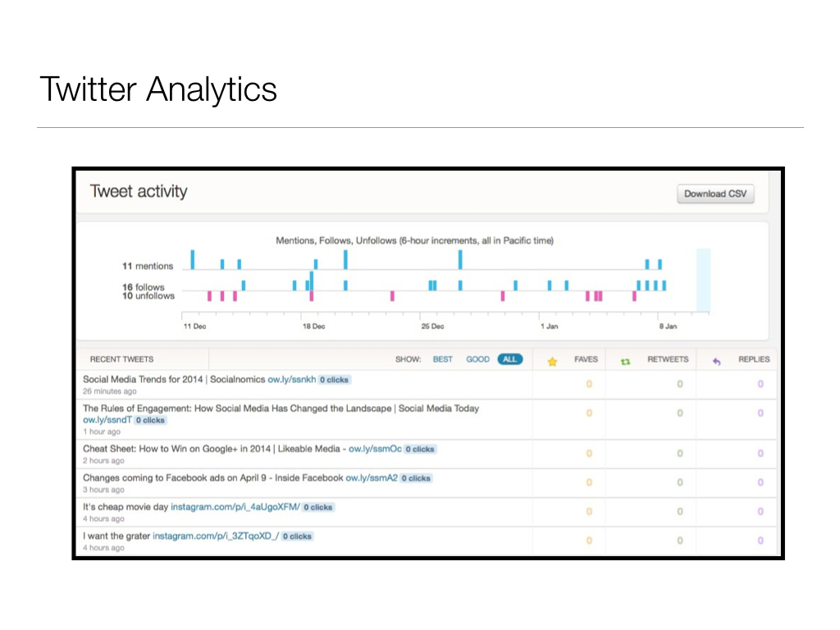Click the green Retweets arrows icon
840x630 pixels.
626,360
